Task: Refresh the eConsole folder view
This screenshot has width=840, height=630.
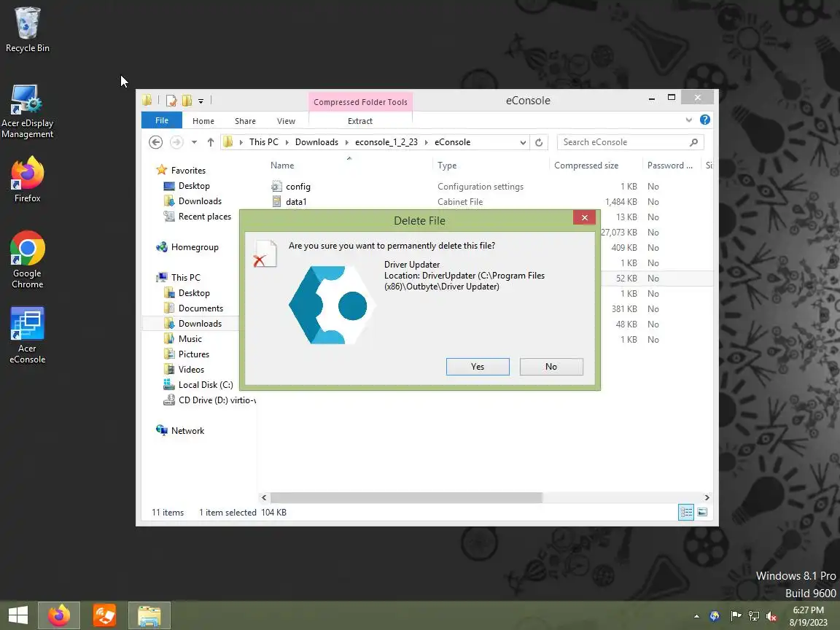Action: 539,142
